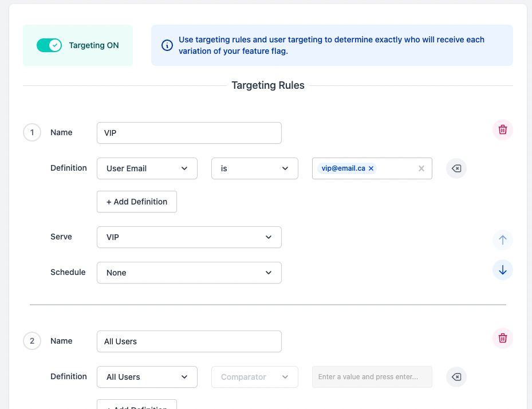Click the rule number 1 badge
The image size is (532, 409).
(32, 133)
